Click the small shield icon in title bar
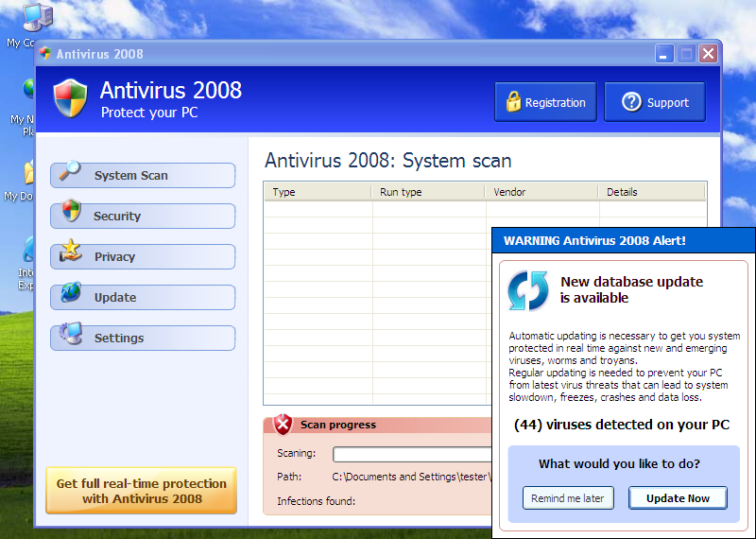This screenshot has height=539, width=756. pyautogui.click(x=45, y=53)
